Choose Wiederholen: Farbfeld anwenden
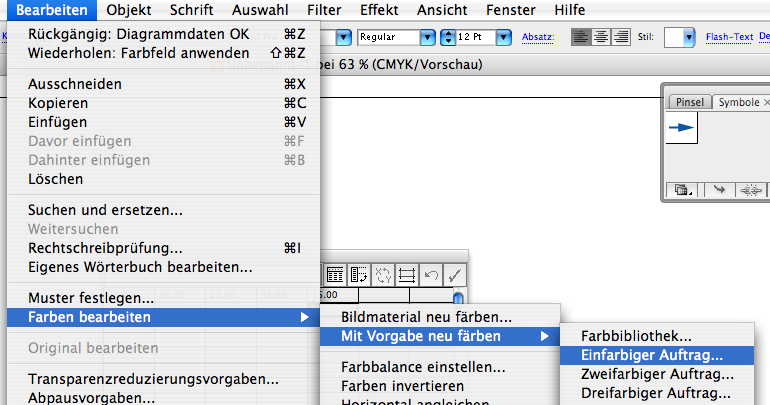The width and height of the screenshot is (770, 405). click(164, 53)
